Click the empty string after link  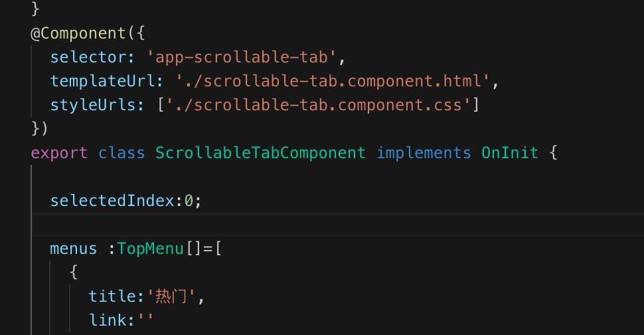(x=145, y=320)
